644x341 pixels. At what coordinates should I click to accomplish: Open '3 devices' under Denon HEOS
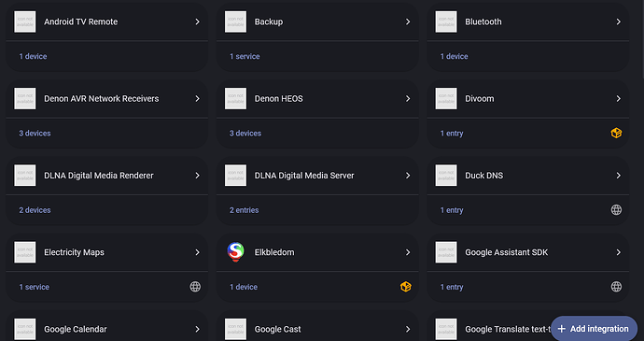pyautogui.click(x=245, y=134)
